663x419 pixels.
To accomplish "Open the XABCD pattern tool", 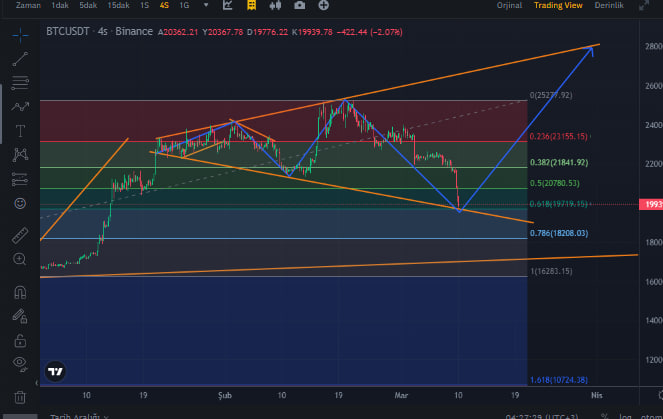I will click(x=20, y=155).
